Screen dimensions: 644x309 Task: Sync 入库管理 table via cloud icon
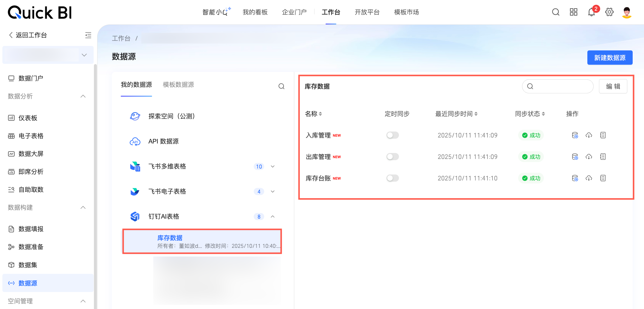589,135
